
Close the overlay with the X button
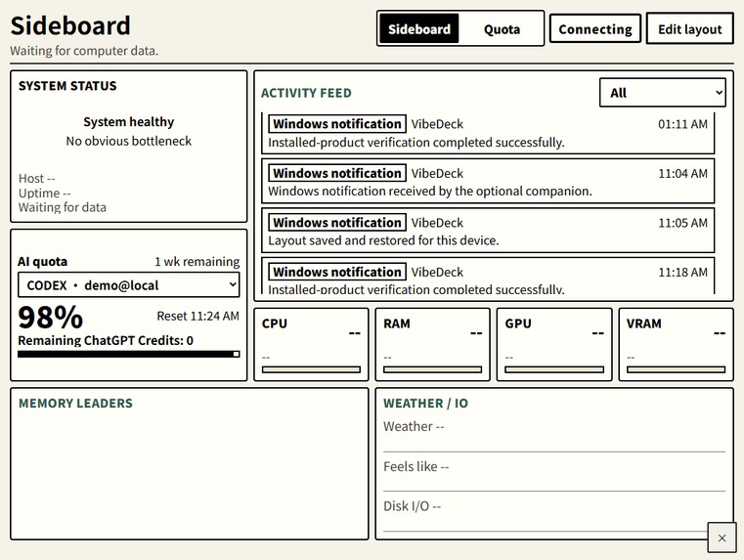pos(722,538)
